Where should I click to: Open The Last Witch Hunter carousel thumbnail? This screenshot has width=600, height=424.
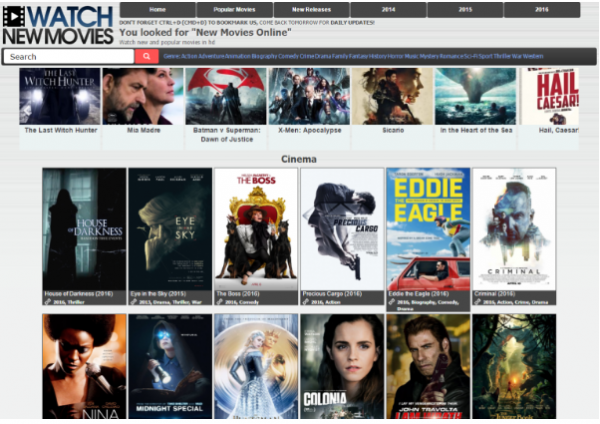[x=60, y=96]
